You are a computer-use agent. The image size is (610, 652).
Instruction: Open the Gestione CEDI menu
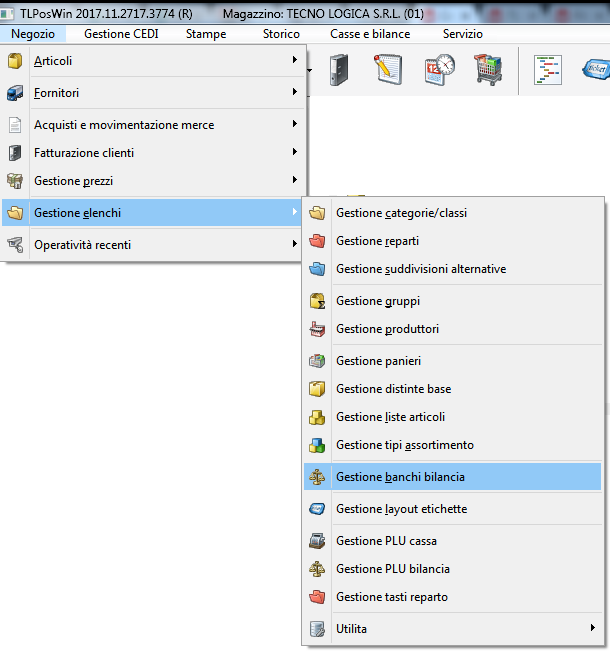tap(121, 34)
